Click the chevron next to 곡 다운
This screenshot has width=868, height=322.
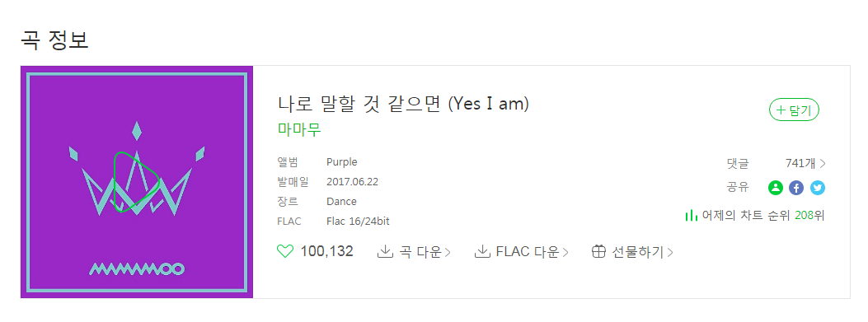tap(448, 253)
